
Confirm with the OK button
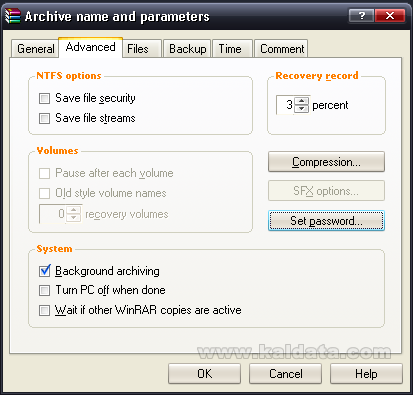pos(204,374)
